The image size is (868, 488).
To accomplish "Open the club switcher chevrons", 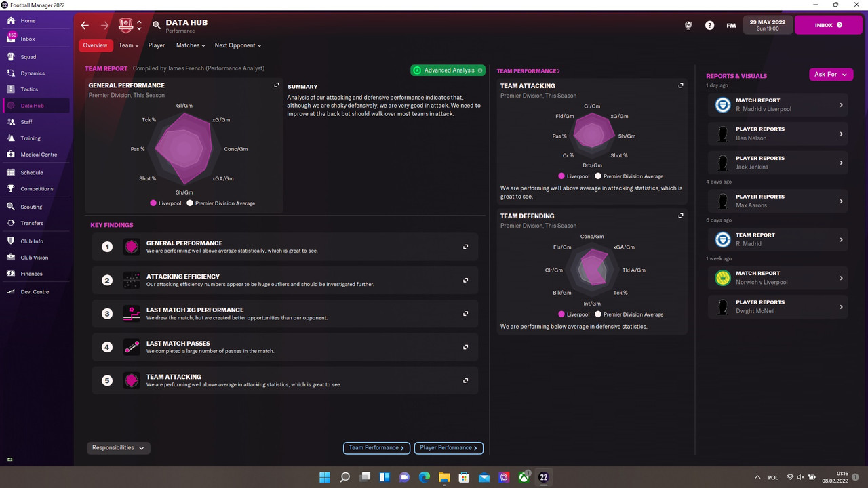I will point(139,25).
